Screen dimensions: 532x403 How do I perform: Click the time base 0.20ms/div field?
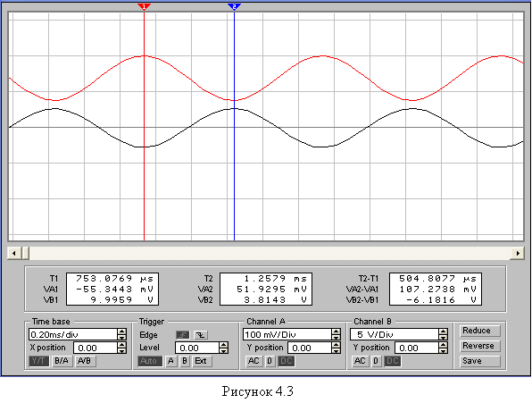coord(73,334)
